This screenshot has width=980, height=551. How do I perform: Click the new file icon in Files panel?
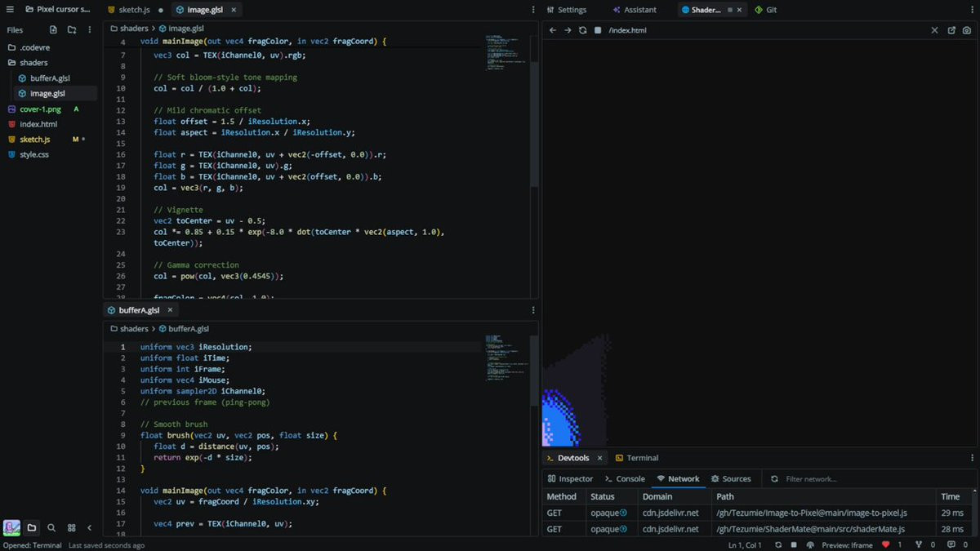coord(53,30)
